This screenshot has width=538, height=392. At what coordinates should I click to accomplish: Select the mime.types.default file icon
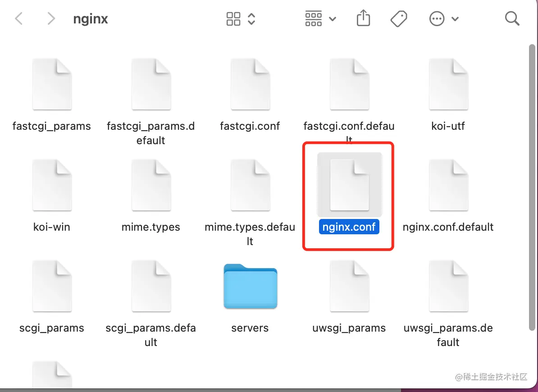[250, 185]
